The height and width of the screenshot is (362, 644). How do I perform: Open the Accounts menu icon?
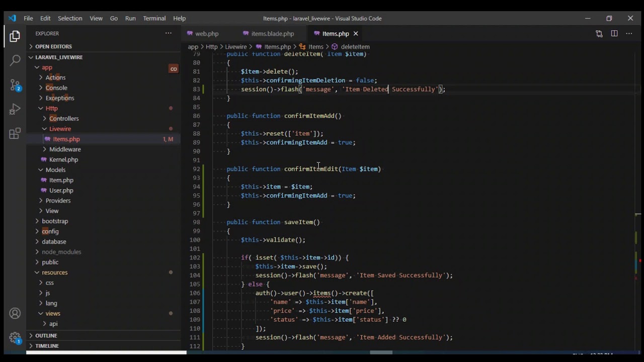coord(15,314)
